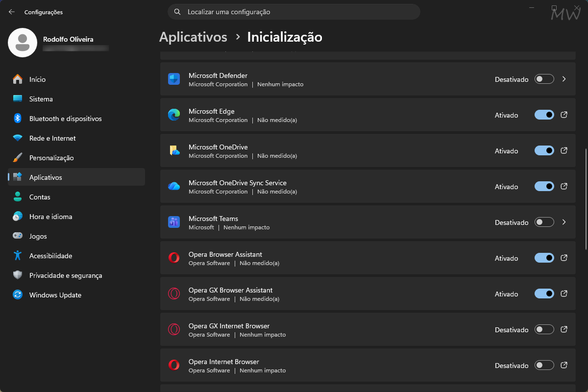This screenshot has width=588, height=392.
Task: Click the Localizar uma configuração search box
Action: [x=294, y=12]
